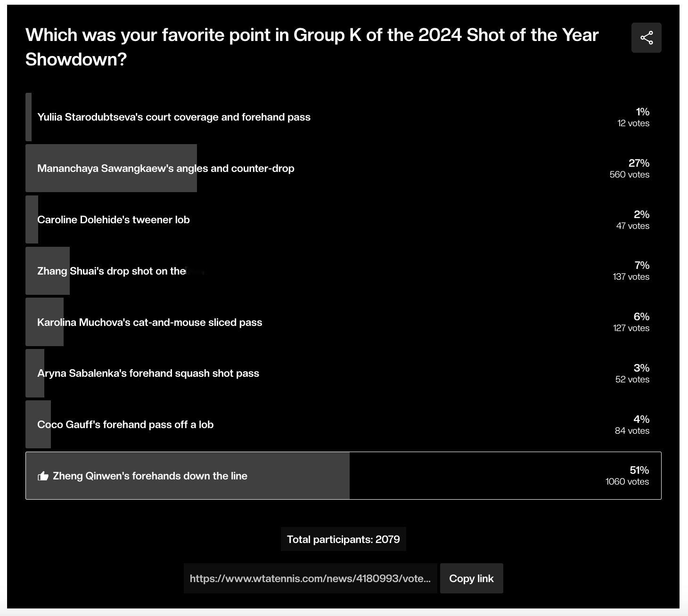
Task: Click the 4% result with 84 votes
Action: pyautogui.click(x=632, y=424)
